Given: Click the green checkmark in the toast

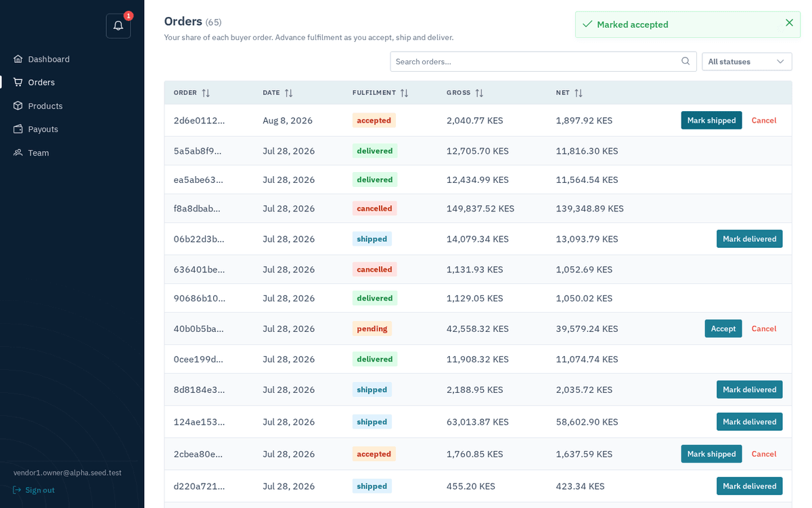Looking at the screenshot, I should [587, 24].
